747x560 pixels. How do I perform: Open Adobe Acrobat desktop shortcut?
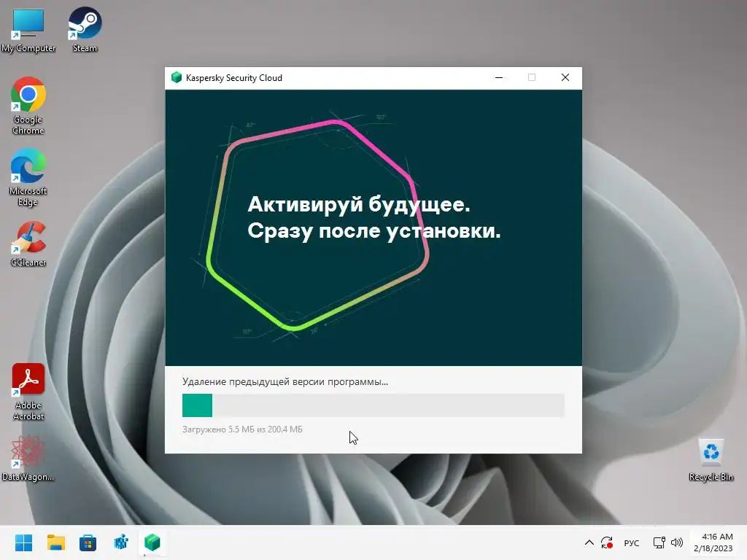click(x=28, y=392)
